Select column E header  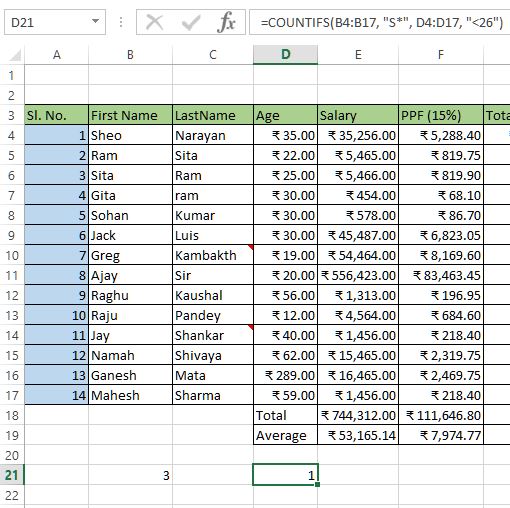pyautogui.click(x=358, y=54)
